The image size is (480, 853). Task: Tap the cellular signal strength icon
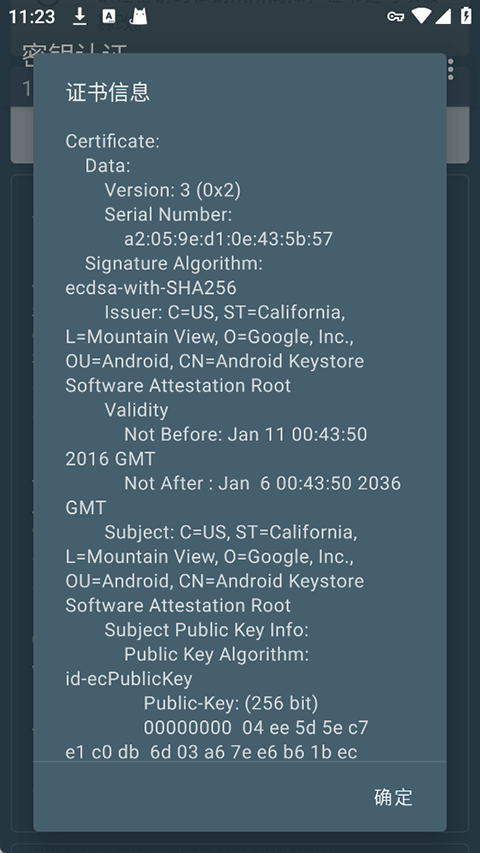point(443,16)
